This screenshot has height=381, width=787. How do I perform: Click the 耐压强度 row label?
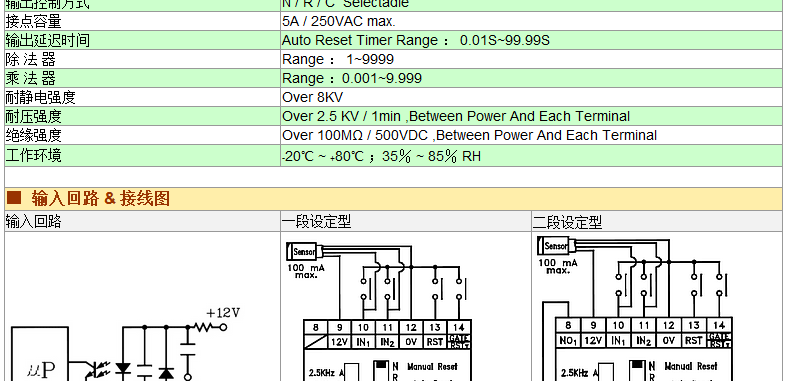coord(33,116)
